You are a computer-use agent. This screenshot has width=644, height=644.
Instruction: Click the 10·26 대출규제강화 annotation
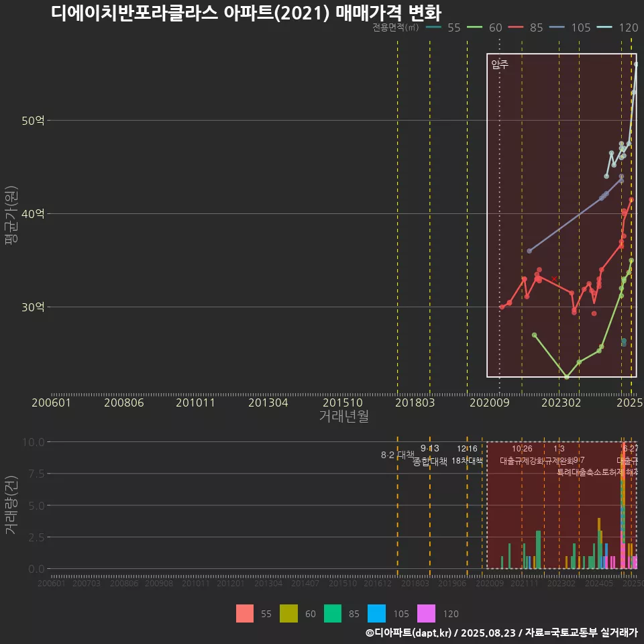[523, 455]
